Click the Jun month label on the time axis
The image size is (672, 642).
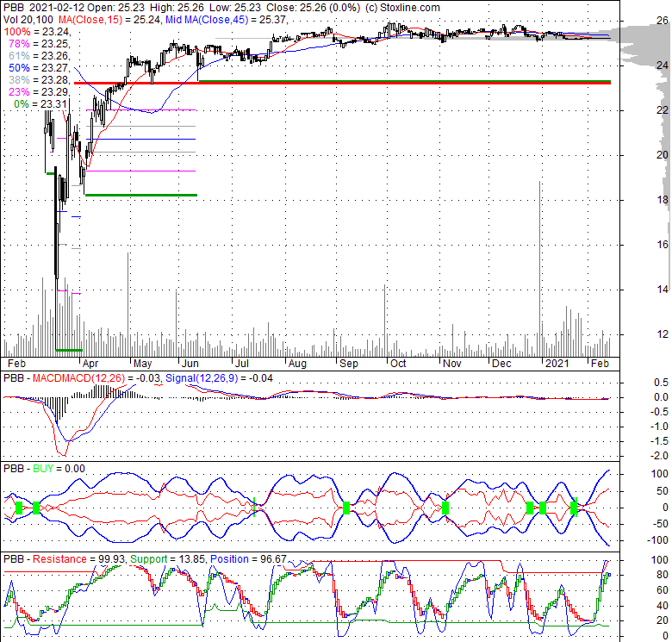click(x=190, y=364)
